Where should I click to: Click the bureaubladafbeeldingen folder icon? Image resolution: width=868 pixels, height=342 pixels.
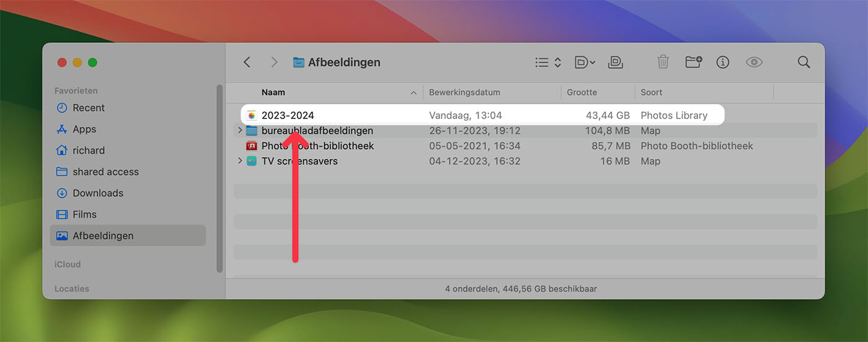pos(251,131)
